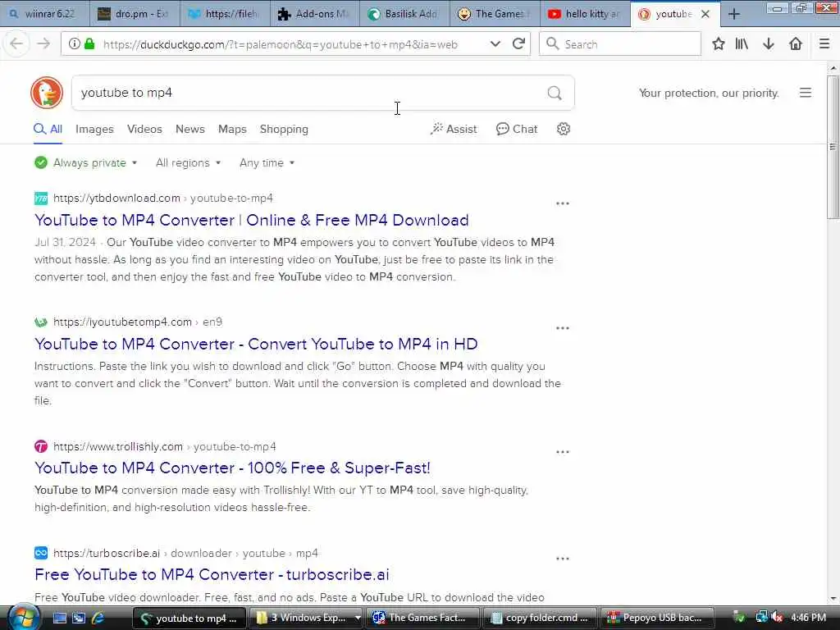Open Convert YouTube to MP4 in HD link

(256, 344)
